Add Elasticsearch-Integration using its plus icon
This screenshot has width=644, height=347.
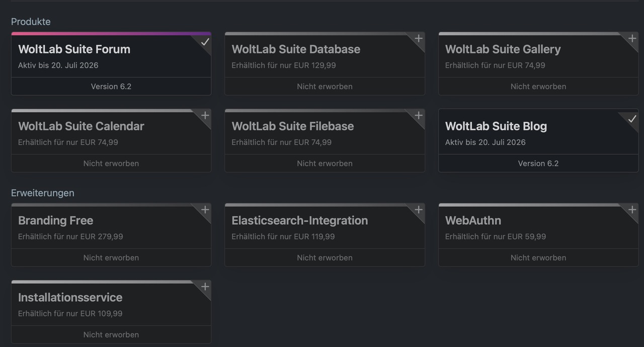pos(418,210)
